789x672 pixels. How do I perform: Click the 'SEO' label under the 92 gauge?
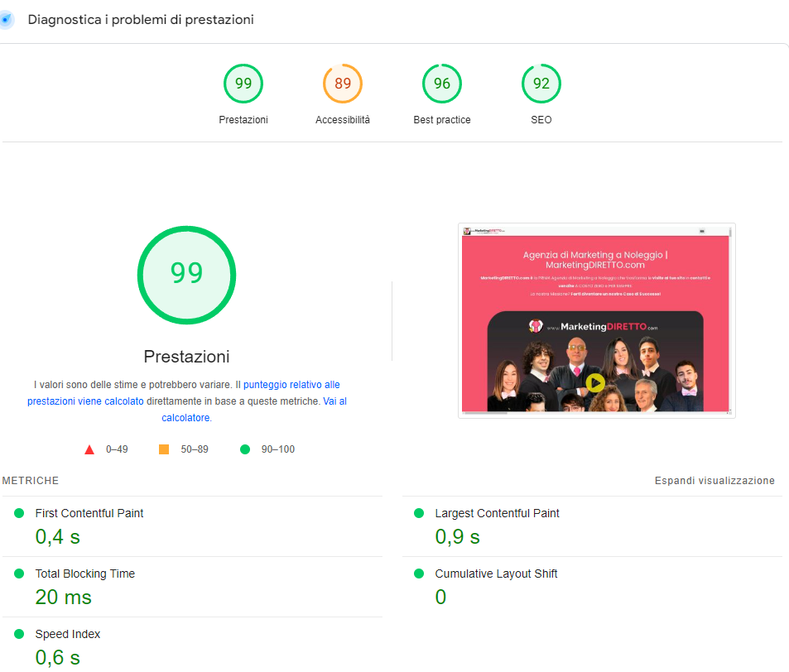pos(541,120)
